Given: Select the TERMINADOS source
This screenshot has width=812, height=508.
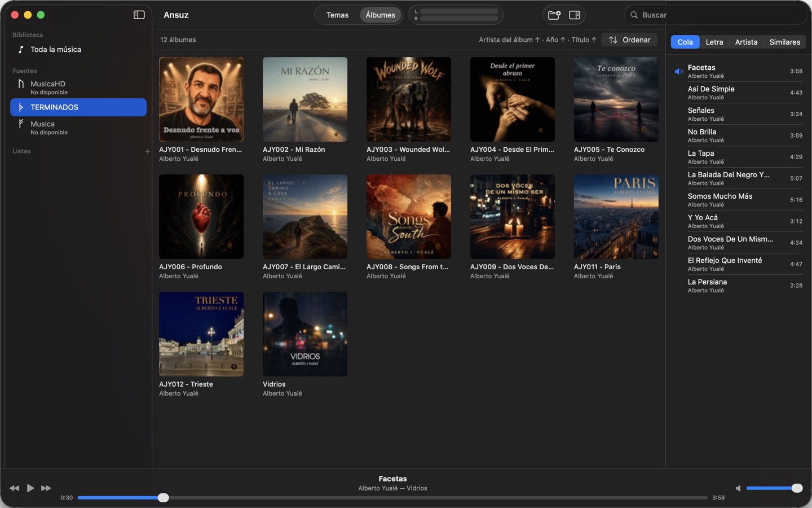Looking at the screenshot, I should (x=78, y=107).
